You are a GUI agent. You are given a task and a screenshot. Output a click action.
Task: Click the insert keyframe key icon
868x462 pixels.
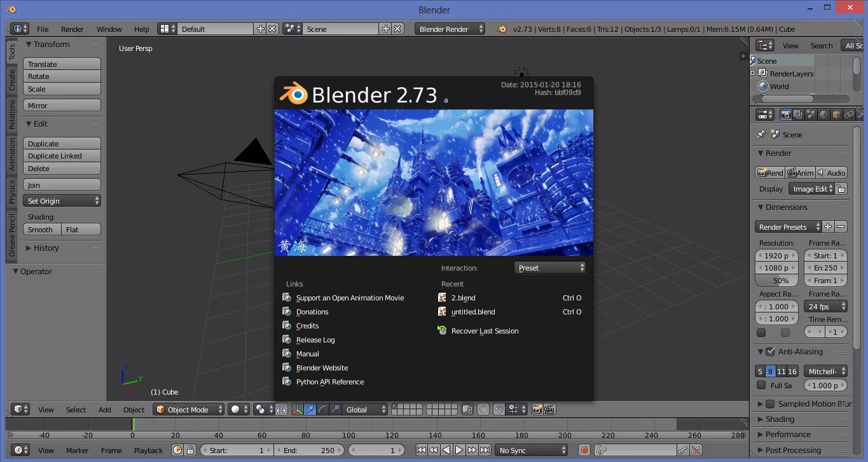[x=683, y=450]
